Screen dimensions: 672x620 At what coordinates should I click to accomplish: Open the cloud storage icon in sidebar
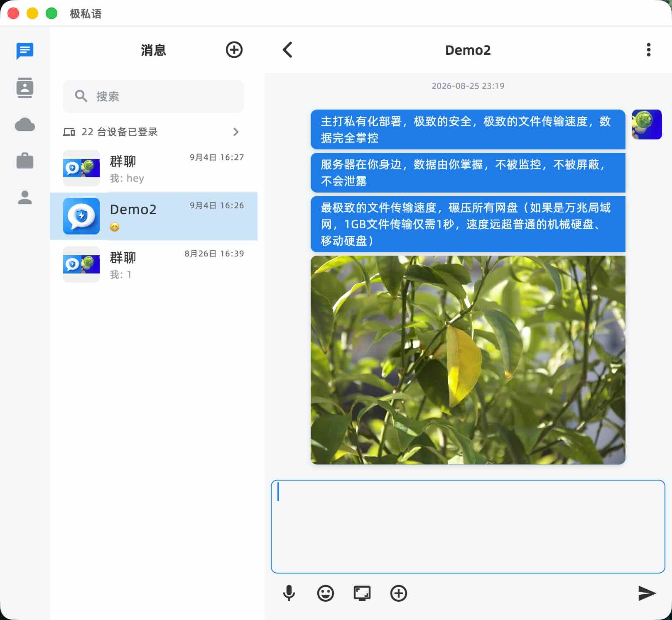coord(25,124)
